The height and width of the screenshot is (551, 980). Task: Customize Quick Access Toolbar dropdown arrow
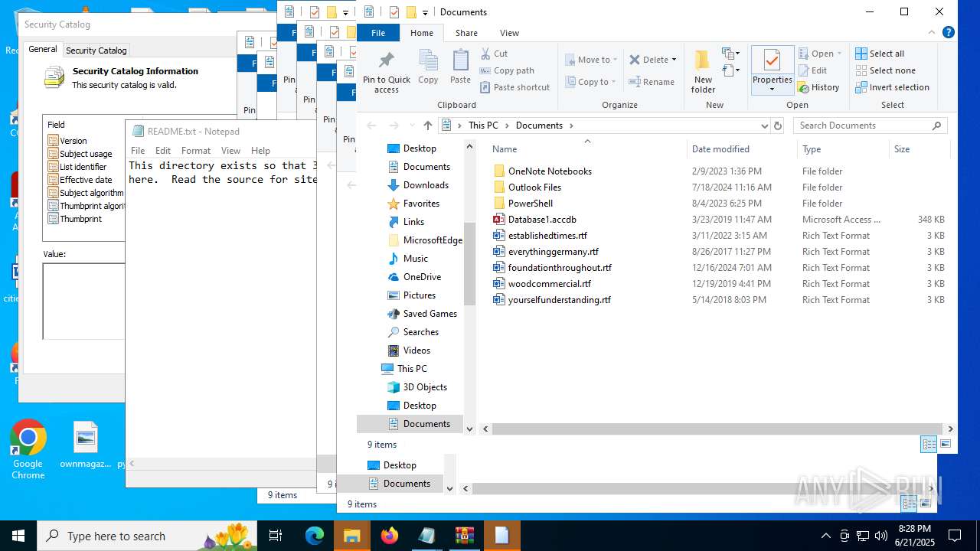(x=425, y=12)
